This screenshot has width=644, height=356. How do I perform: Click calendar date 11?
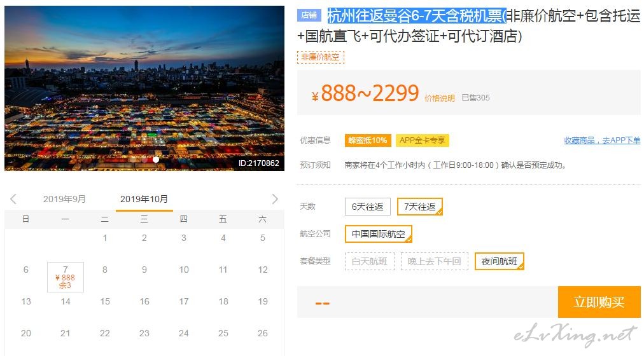point(223,270)
